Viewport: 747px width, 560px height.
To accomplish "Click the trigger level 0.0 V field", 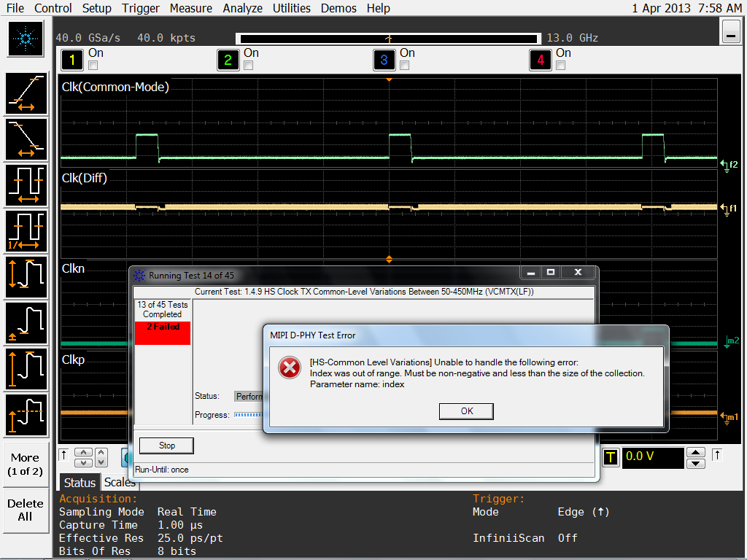I will point(652,458).
